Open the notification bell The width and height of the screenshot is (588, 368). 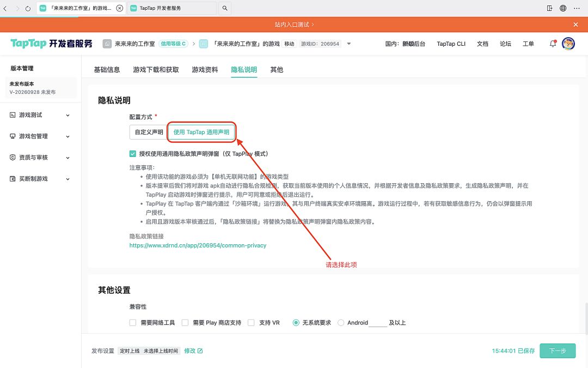(553, 44)
